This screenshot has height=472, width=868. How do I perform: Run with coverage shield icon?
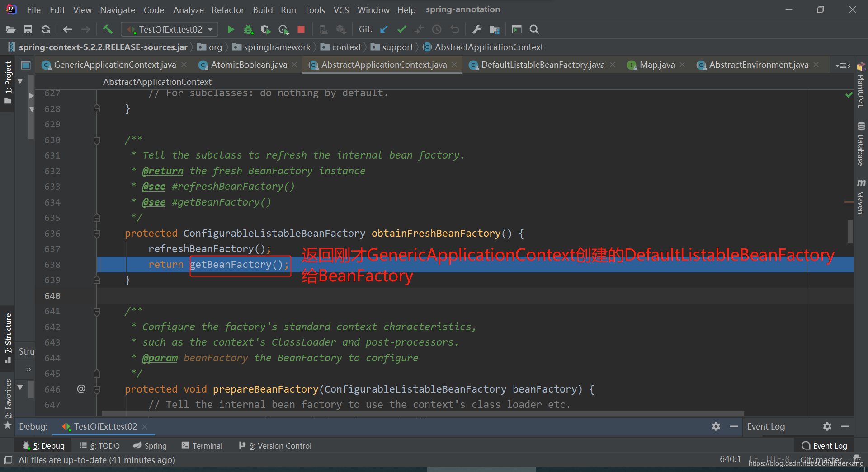tap(266, 30)
